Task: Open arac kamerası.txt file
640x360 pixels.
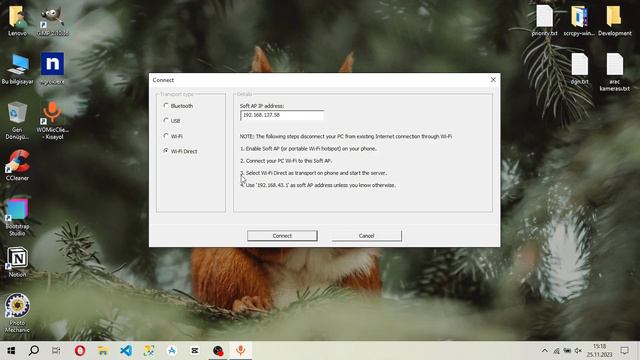Action: [x=614, y=72]
